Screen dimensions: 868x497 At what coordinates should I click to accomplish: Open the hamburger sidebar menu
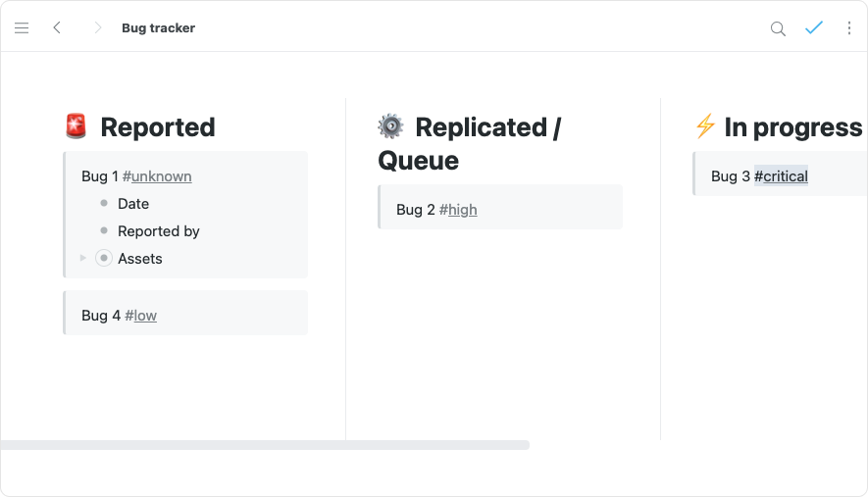tap(22, 28)
